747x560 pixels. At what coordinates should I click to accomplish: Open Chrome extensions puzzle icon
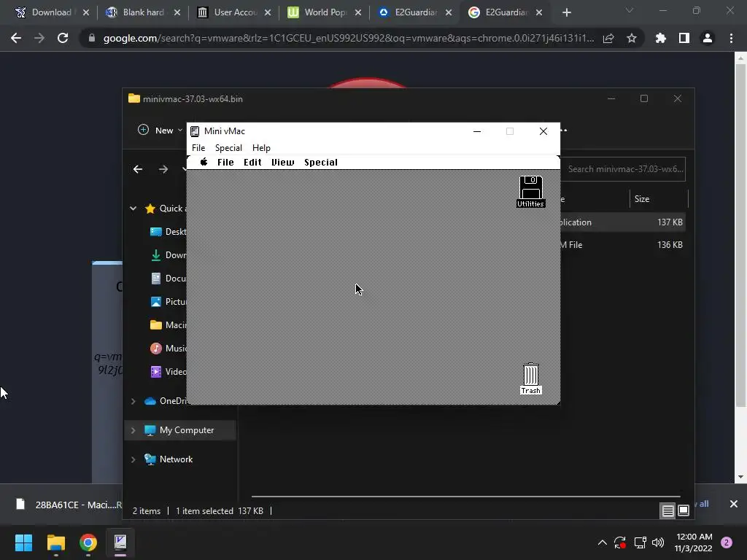tap(661, 38)
